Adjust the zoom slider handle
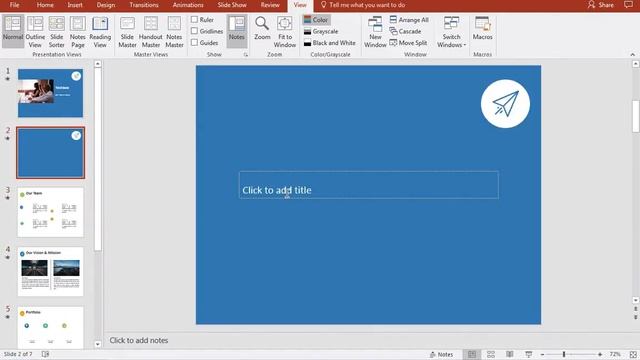This screenshot has height=360, width=640. click(x=564, y=354)
